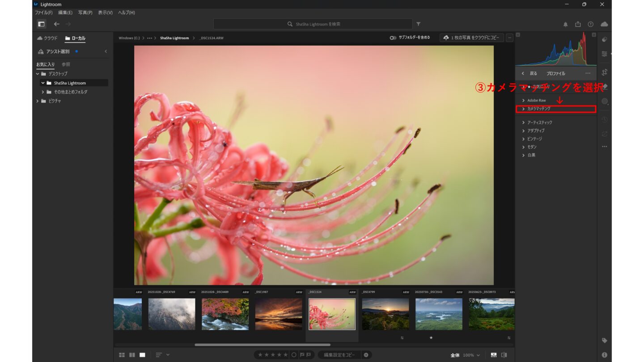
Task: Open the cloud sync status icon
Action: pos(604,24)
